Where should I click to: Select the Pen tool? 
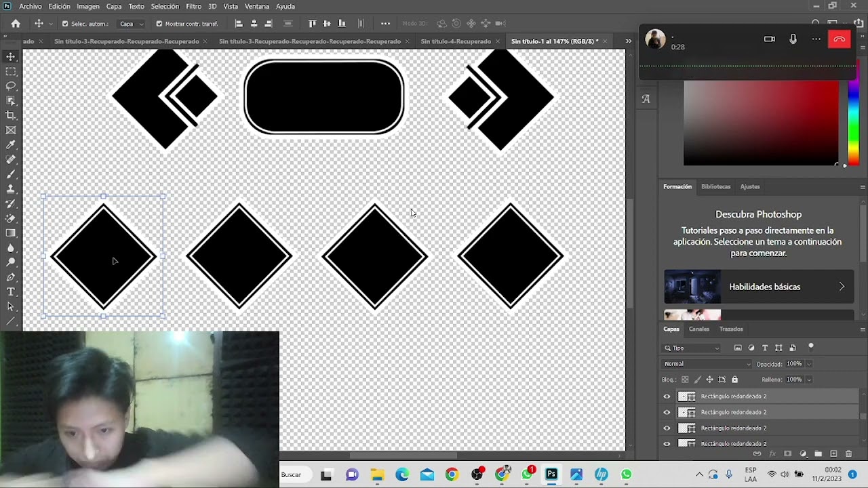(11, 277)
